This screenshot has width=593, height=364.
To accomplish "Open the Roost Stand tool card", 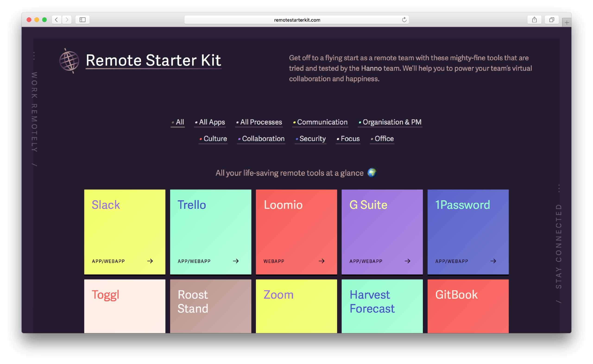I will click(211, 306).
